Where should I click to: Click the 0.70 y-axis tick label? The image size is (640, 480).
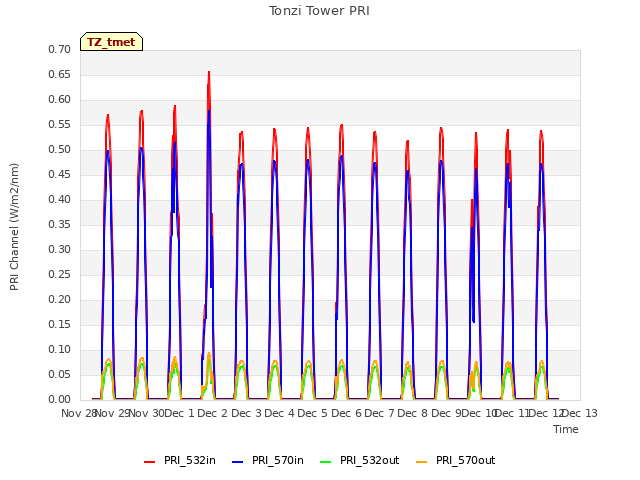point(60,49)
